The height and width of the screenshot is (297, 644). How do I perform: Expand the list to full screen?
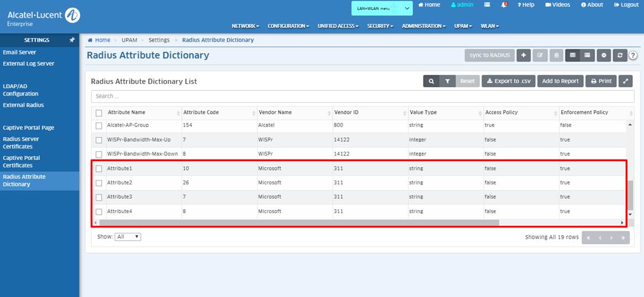(625, 81)
